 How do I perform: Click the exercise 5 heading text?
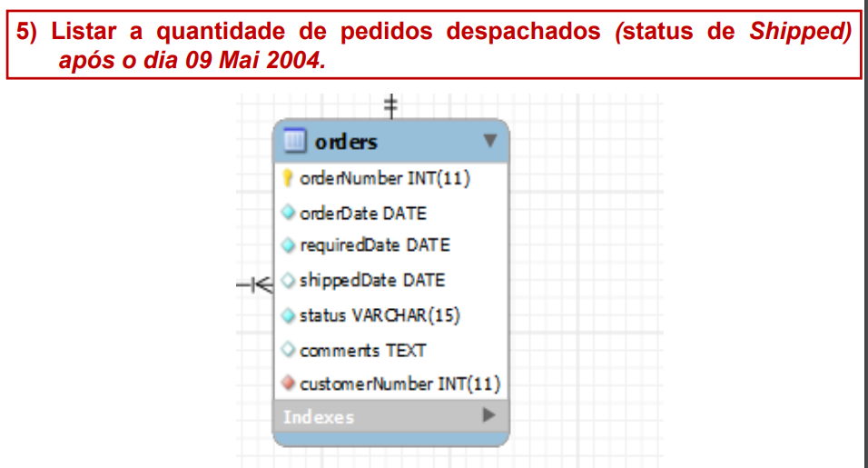point(433,45)
